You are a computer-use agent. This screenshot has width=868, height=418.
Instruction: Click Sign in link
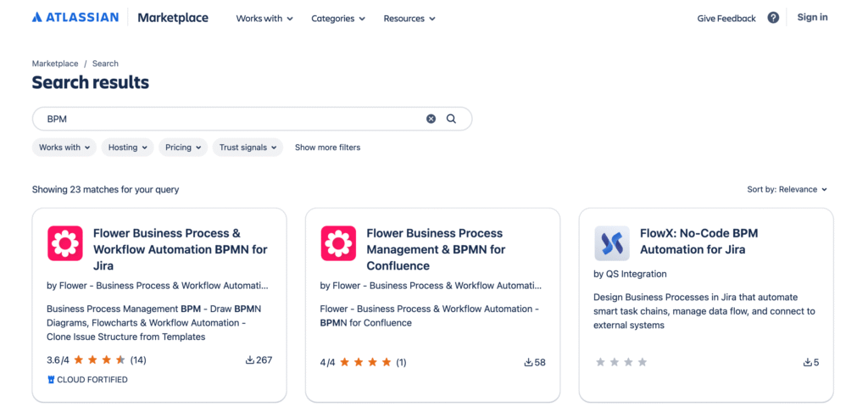(x=812, y=18)
